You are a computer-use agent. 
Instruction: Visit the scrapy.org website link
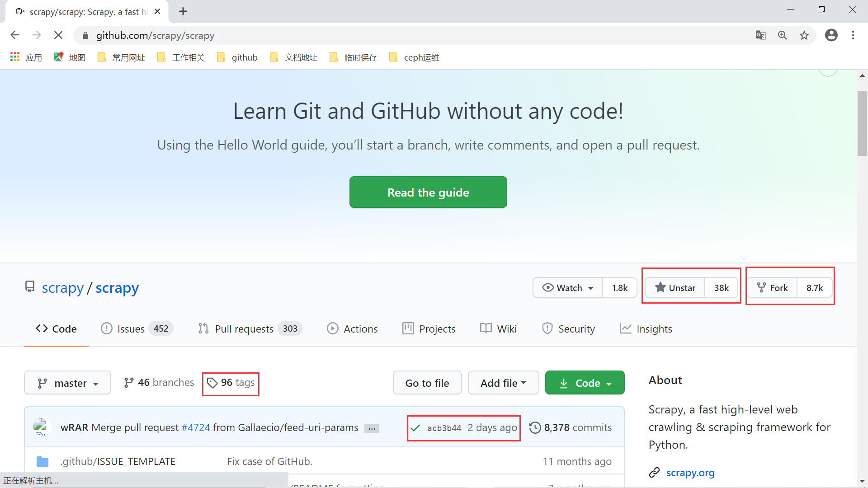[x=690, y=473]
